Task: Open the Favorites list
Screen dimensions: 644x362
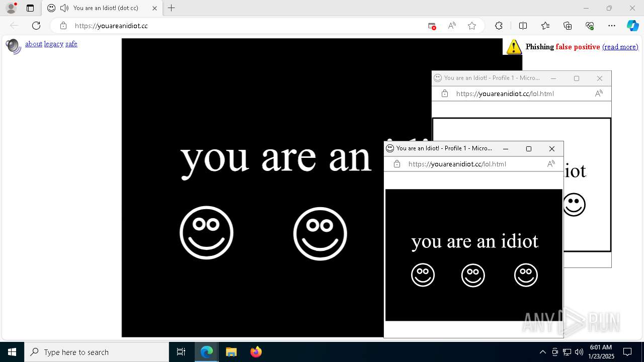Action: pos(545,26)
